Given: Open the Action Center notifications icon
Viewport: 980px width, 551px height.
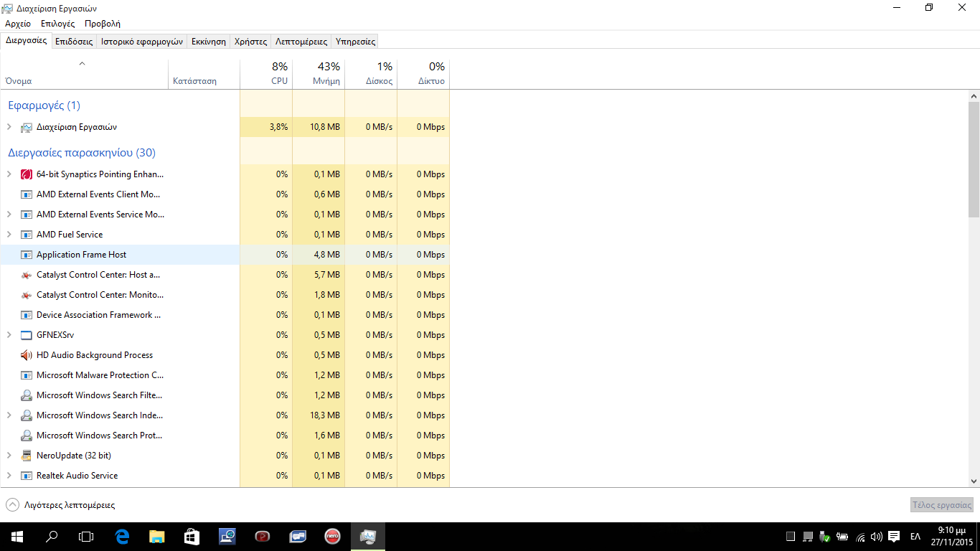Looking at the screenshot, I should [x=894, y=537].
